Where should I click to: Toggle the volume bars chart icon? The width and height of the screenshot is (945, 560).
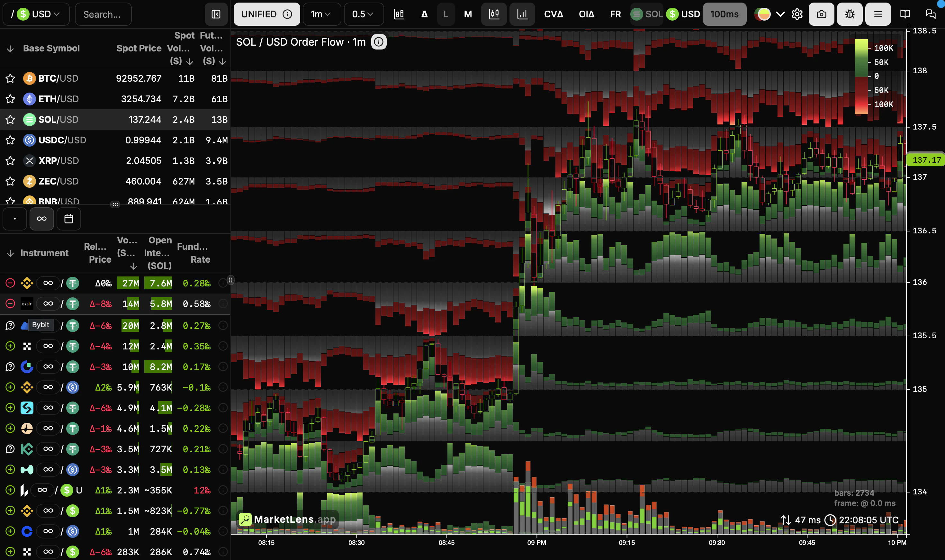click(522, 14)
